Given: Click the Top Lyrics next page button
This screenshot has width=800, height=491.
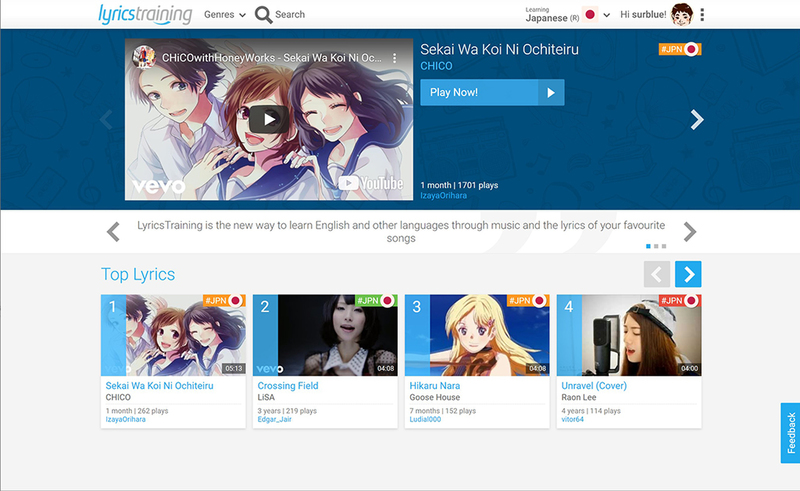Looking at the screenshot, I should coord(688,274).
